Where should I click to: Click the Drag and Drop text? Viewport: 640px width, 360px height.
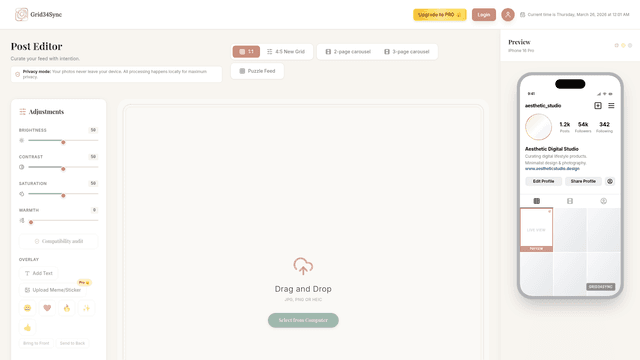point(303,289)
